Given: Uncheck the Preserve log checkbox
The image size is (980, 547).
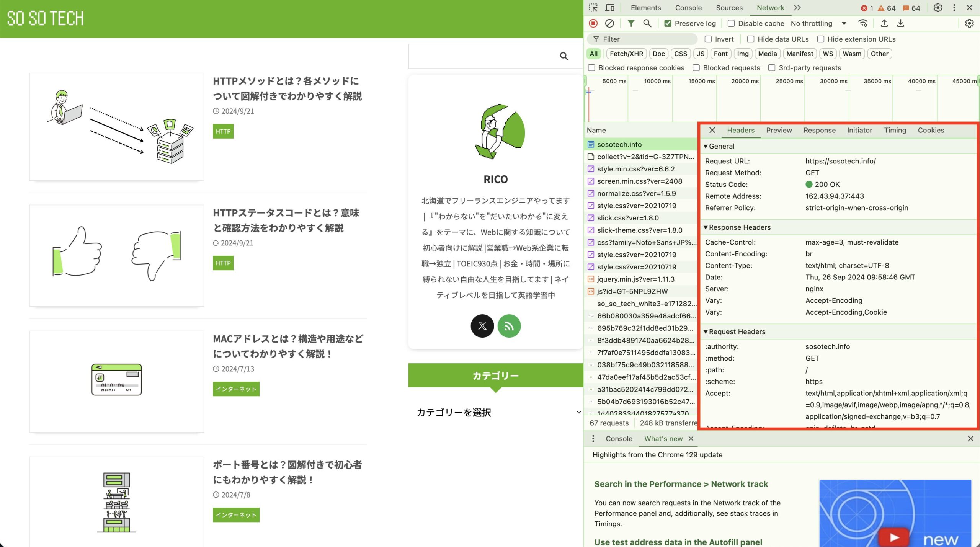Looking at the screenshot, I should coord(668,23).
